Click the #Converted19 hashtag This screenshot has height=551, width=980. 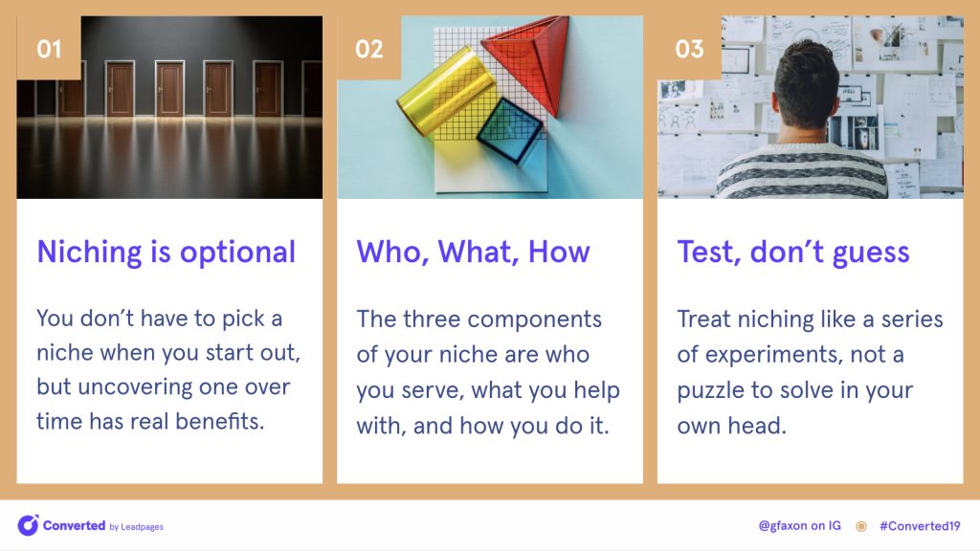click(920, 526)
